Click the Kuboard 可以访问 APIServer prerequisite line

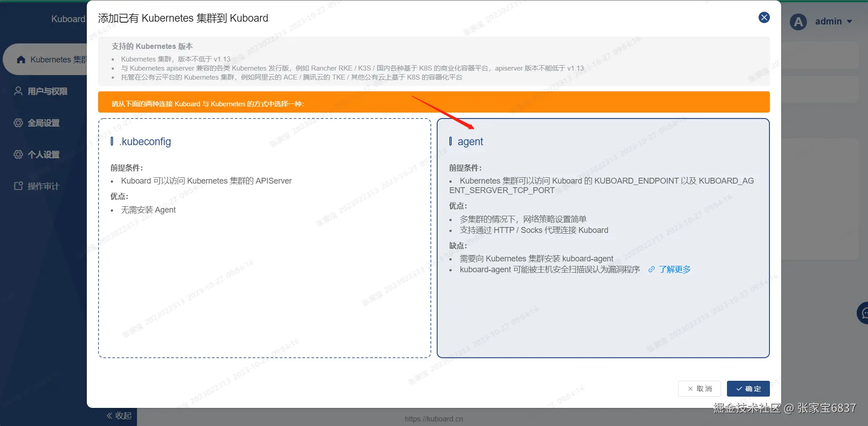[x=206, y=181]
